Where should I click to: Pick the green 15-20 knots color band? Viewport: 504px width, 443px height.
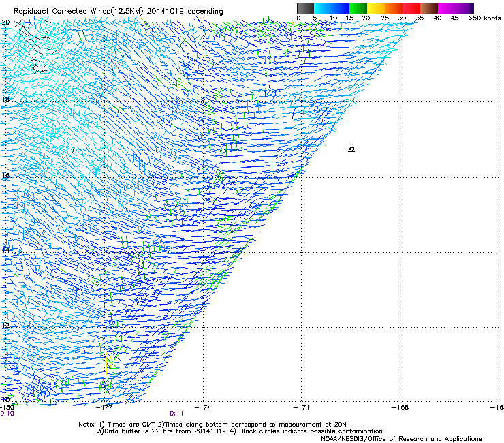[x=358, y=8]
